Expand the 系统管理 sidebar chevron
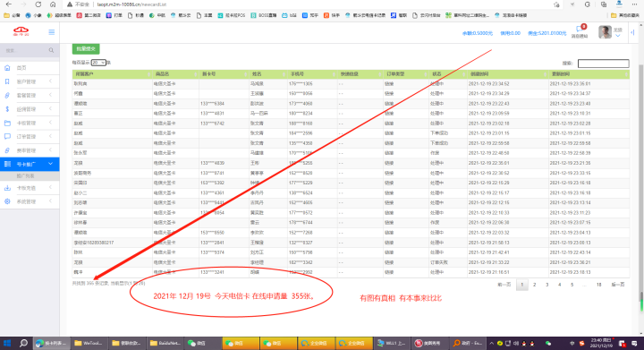This screenshot has height=350, width=644. tap(50, 201)
